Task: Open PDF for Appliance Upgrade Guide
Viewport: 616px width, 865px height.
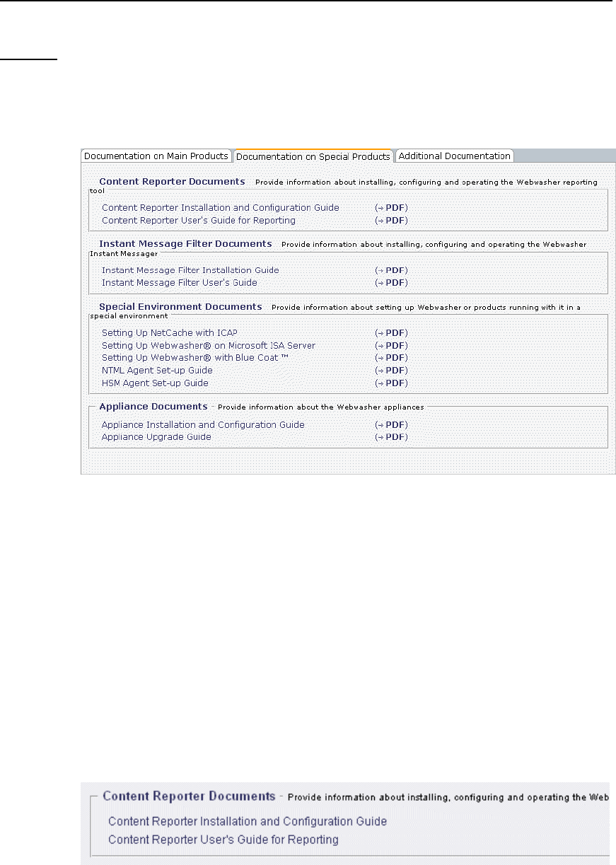Action: coord(391,437)
